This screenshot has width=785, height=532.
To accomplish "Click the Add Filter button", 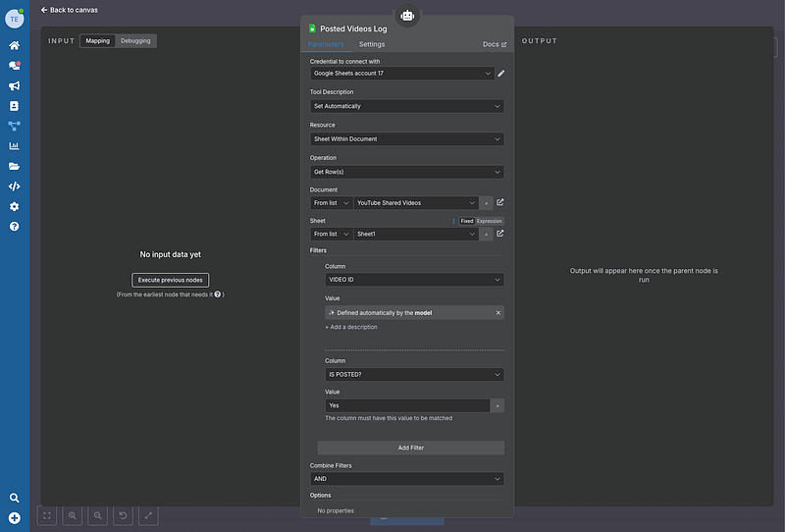I will pos(410,448).
